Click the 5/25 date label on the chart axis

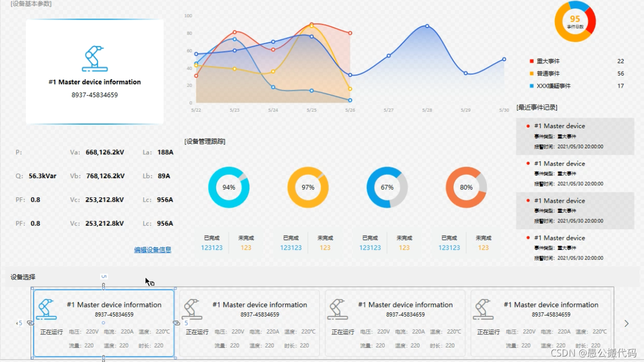pyautogui.click(x=311, y=110)
